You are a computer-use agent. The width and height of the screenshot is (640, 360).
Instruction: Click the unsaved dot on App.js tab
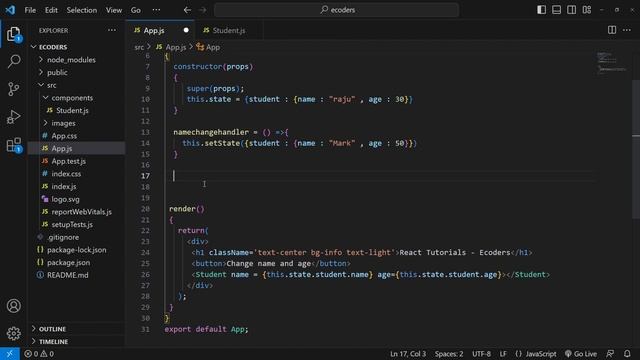(x=186, y=30)
